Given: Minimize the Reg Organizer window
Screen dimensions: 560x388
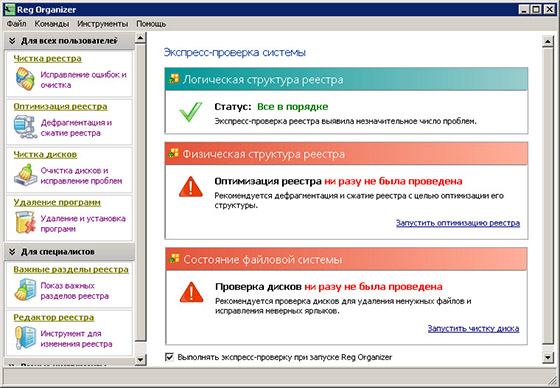Looking at the screenshot, I should 524,9.
